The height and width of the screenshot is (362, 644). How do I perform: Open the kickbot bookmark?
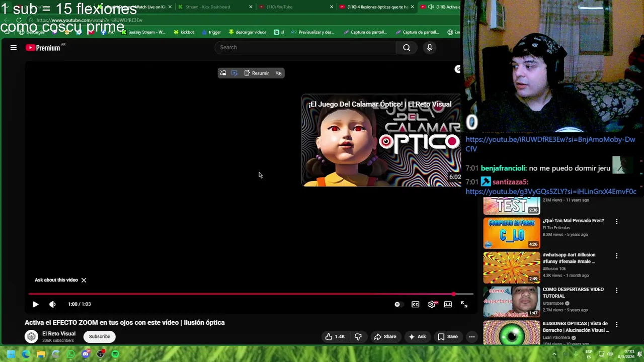point(184,32)
